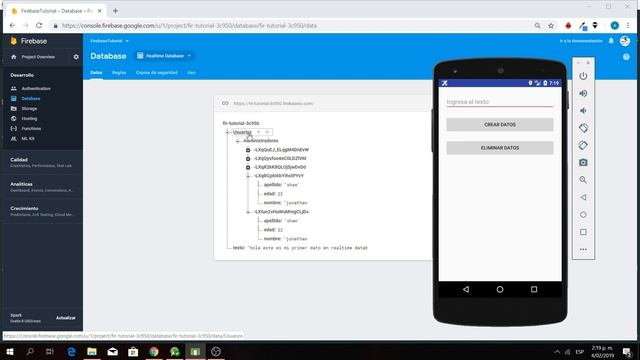
Task: Click the blue help question mark icon
Action: [x=626, y=57]
